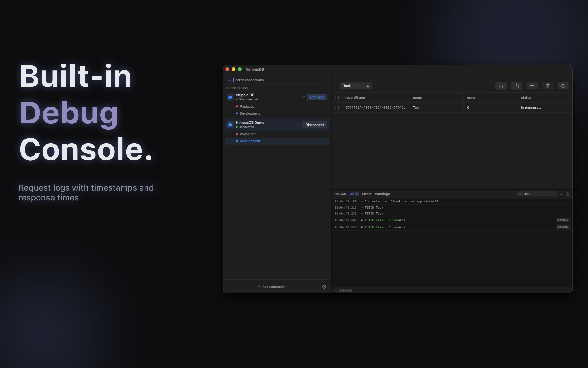Collapse the NimbusDB Demo connection chevron
This screenshot has width=588, height=368.
[299, 125]
